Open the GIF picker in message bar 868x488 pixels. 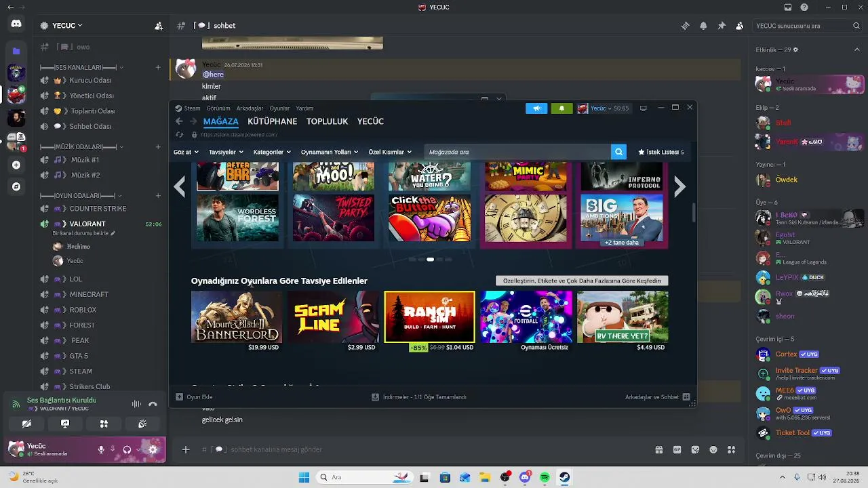click(x=677, y=449)
